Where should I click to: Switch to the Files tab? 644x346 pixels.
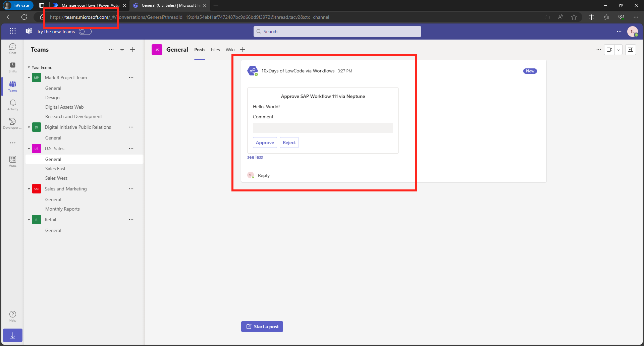click(215, 50)
